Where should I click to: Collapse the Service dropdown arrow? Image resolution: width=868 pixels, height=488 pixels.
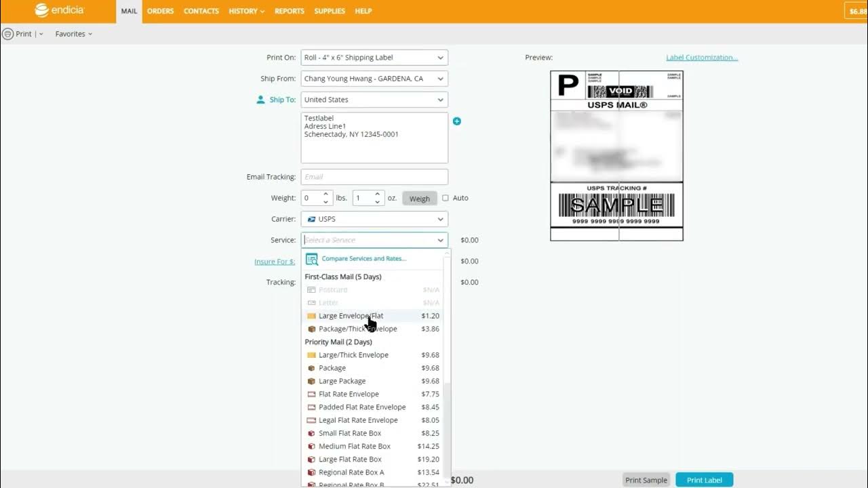[440, 240]
